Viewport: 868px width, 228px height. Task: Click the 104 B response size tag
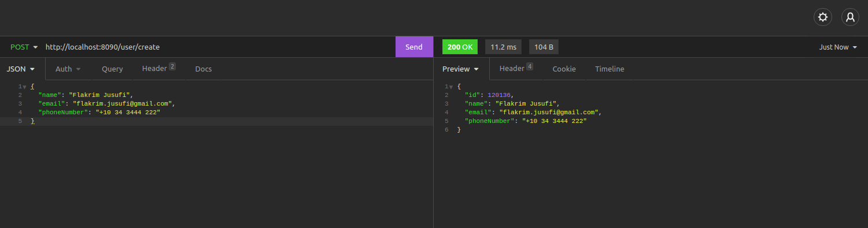click(x=544, y=47)
